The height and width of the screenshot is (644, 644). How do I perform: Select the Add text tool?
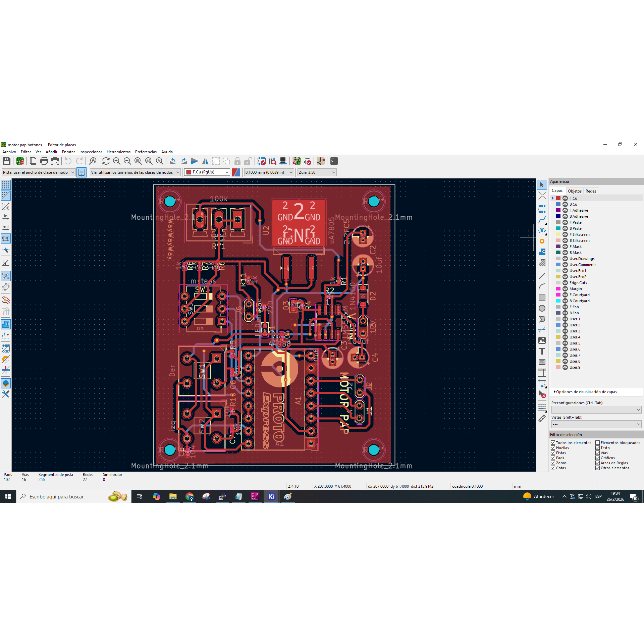(542, 351)
